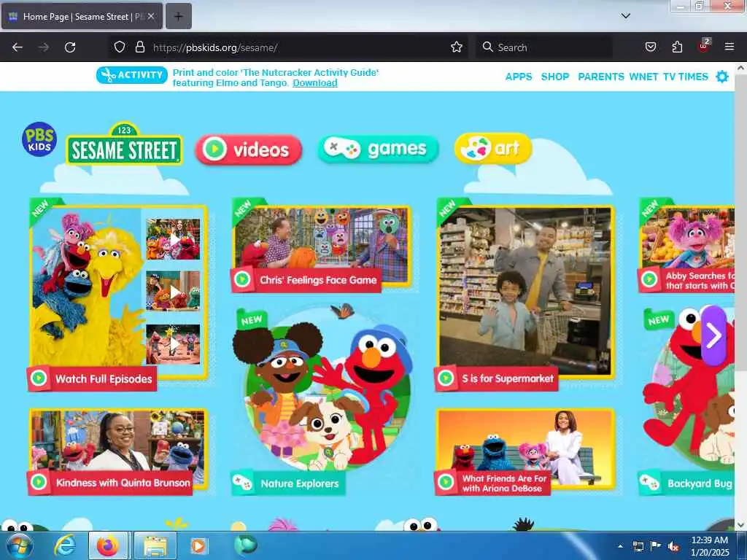Close the Sesame Street Home Page tab
The width and height of the screenshot is (747, 560).
coord(150,16)
